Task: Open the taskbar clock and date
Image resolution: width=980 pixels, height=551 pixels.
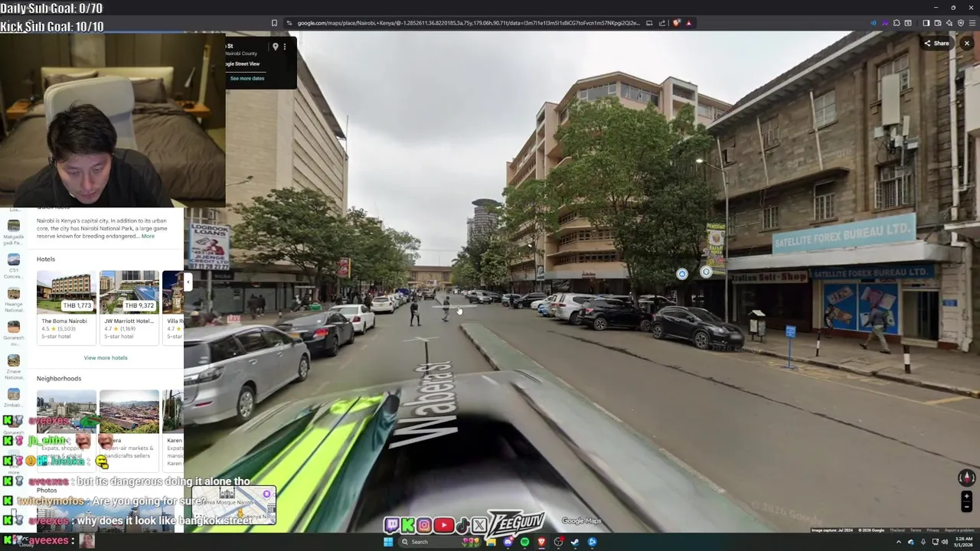Action: pos(963,542)
